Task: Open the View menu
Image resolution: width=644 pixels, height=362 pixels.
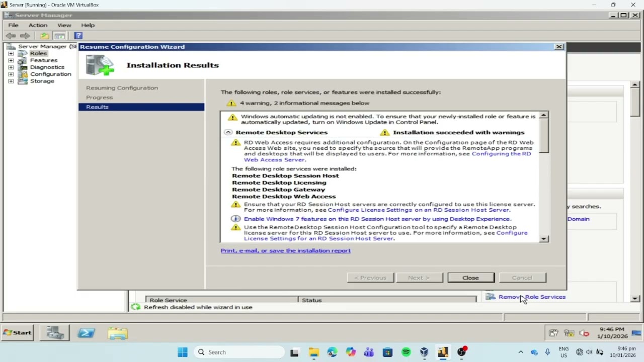Action: (x=64, y=25)
